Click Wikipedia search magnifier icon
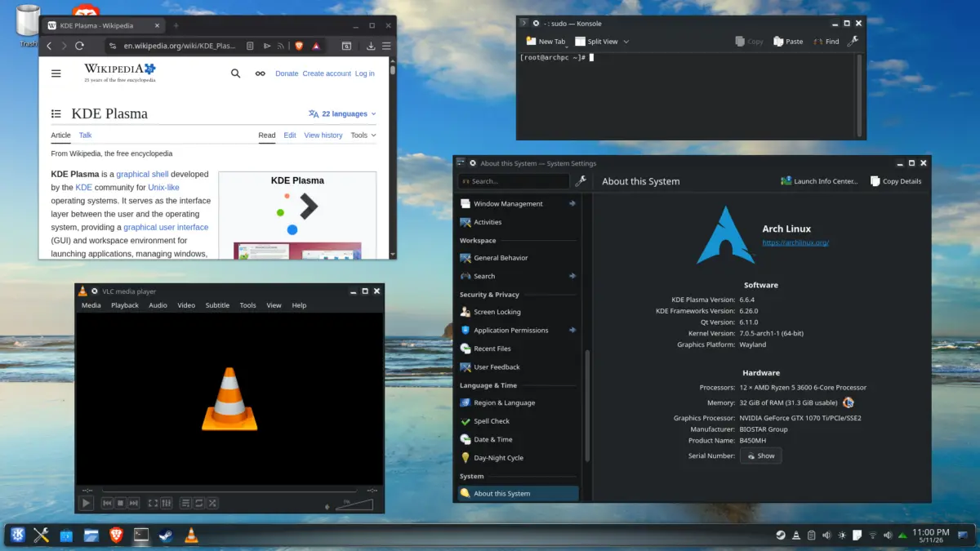980x551 pixels. point(236,73)
